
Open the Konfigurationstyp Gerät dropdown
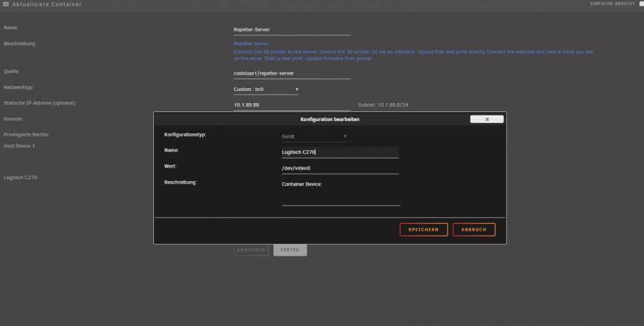coord(314,137)
